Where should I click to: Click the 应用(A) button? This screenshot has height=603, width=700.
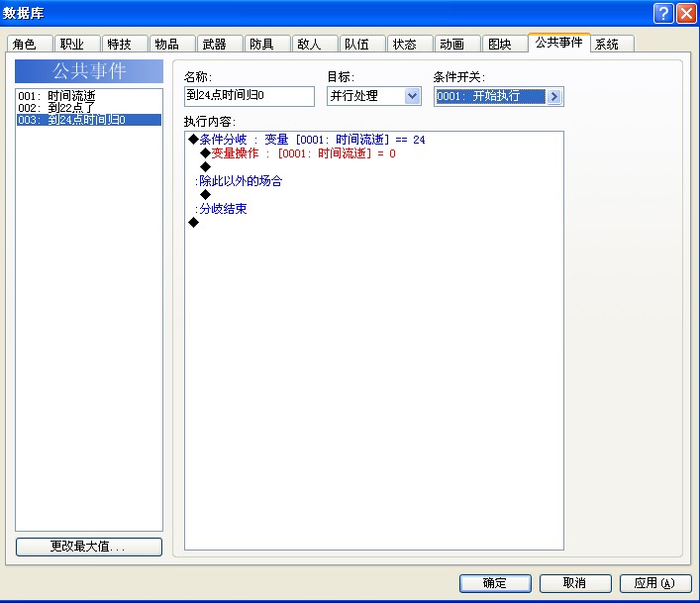(655, 583)
